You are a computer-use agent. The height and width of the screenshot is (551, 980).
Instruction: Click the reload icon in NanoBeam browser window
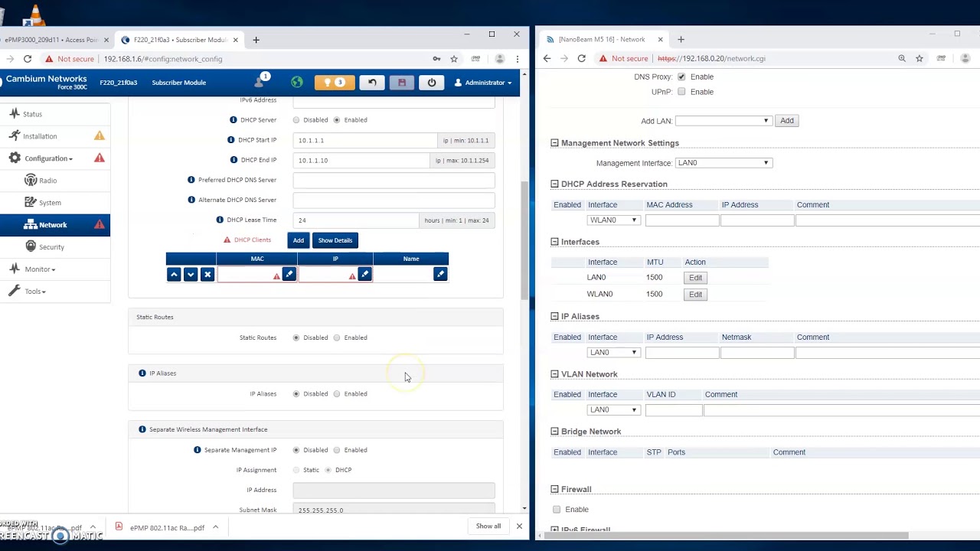[582, 58]
